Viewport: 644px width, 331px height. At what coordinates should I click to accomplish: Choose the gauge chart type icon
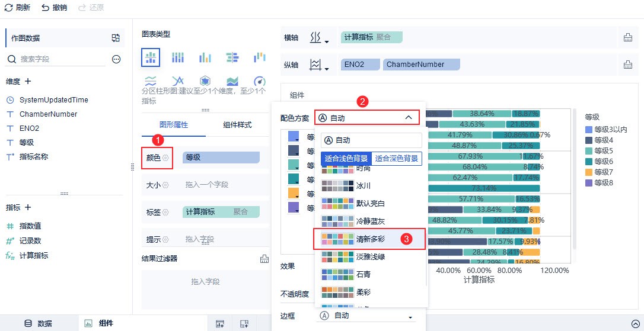259,81
